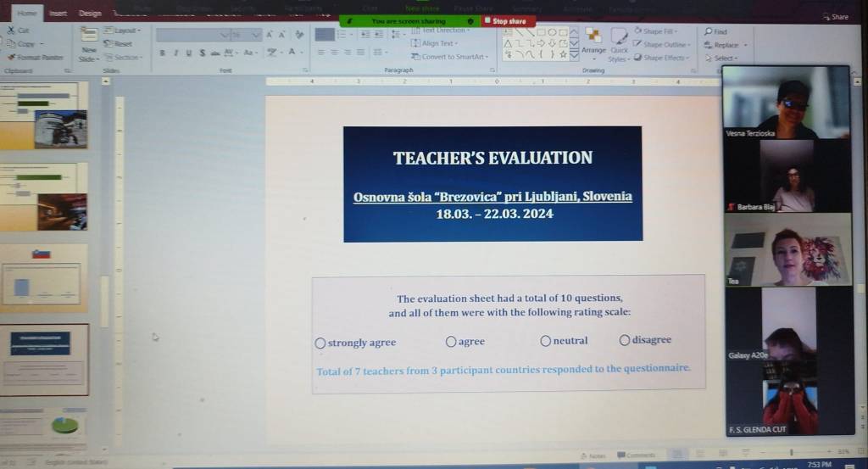Toggle Italic formatting in Font group
868x469 pixels.
(x=175, y=53)
